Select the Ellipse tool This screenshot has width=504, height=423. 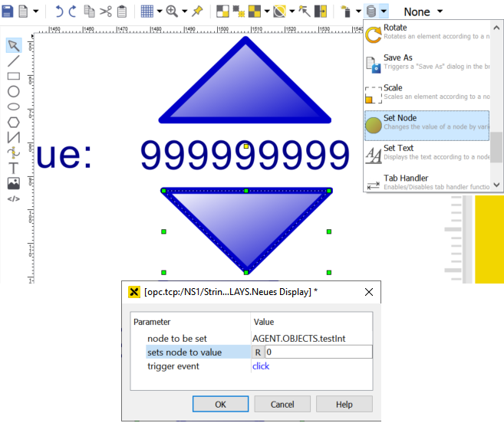14,107
